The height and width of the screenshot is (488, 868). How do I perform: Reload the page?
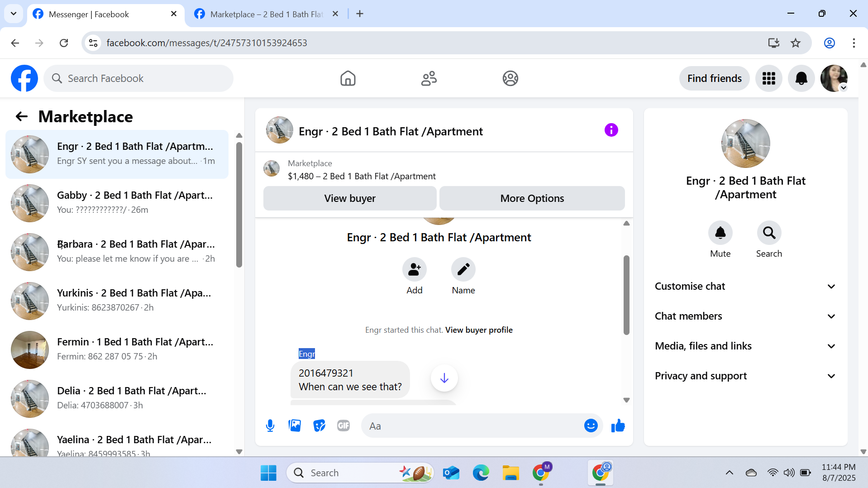(x=64, y=43)
